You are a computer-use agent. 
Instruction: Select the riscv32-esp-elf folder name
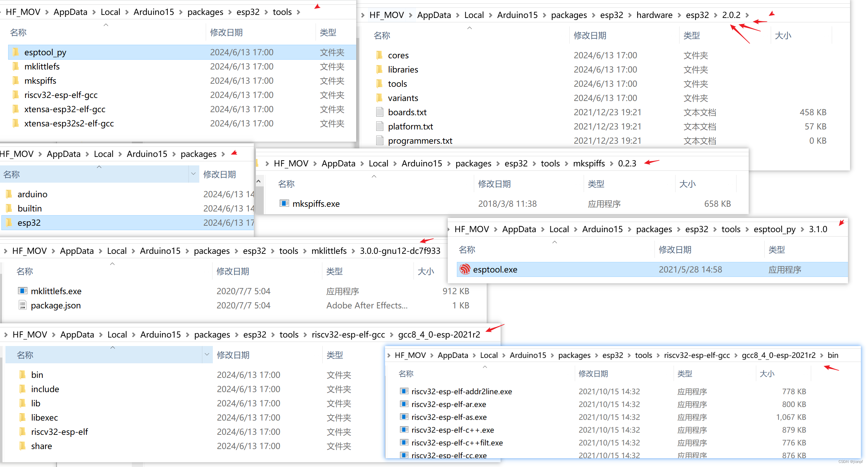[x=60, y=432]
